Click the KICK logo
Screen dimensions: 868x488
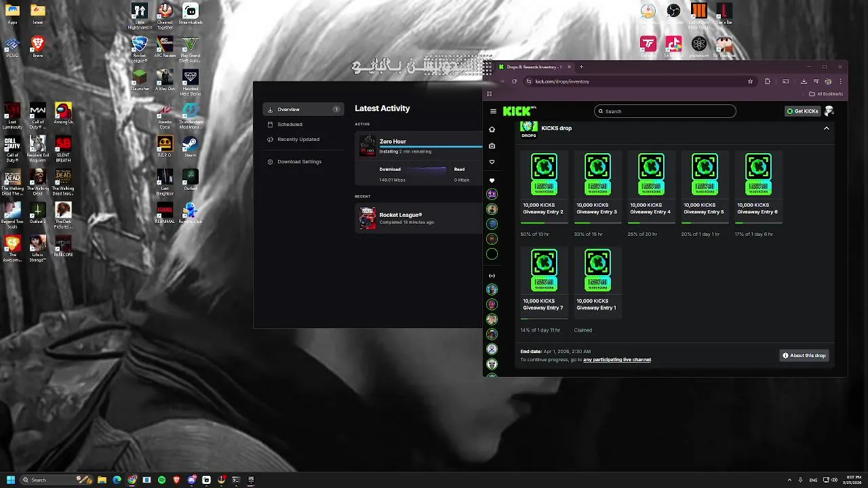coord(518,111)
